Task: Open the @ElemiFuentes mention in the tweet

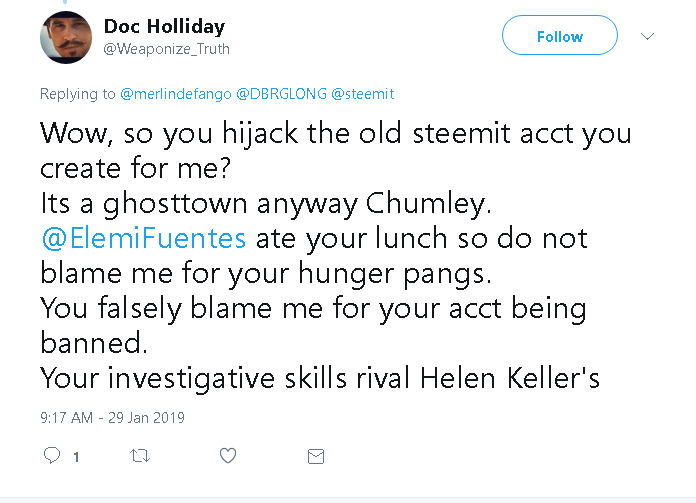Action: click(144, 240)
